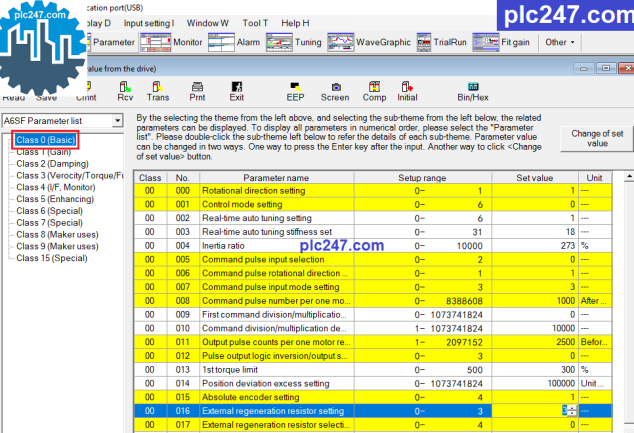Select Position deviation excess setting row
The height and width of the screenshot is (433, 634).
[373, 383]
